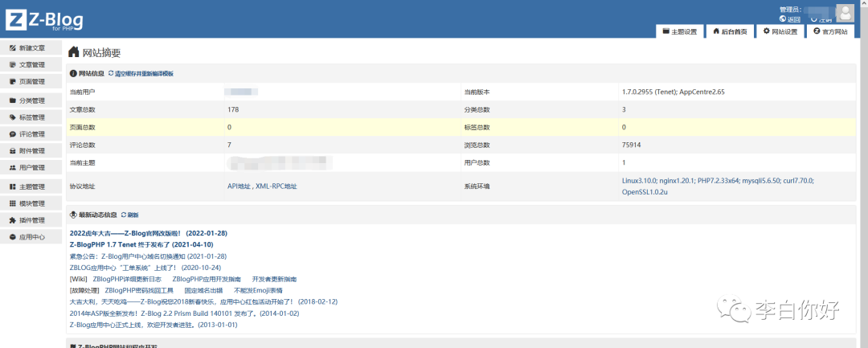Click the comment total value 7
The image size is (868, 348).
pyautogui.click(x=229, y=145)
